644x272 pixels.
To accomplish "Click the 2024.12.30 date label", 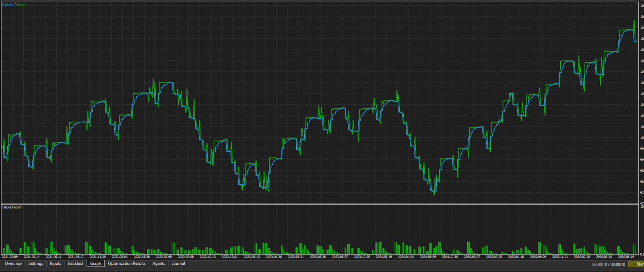I will [x=450, y=257].
